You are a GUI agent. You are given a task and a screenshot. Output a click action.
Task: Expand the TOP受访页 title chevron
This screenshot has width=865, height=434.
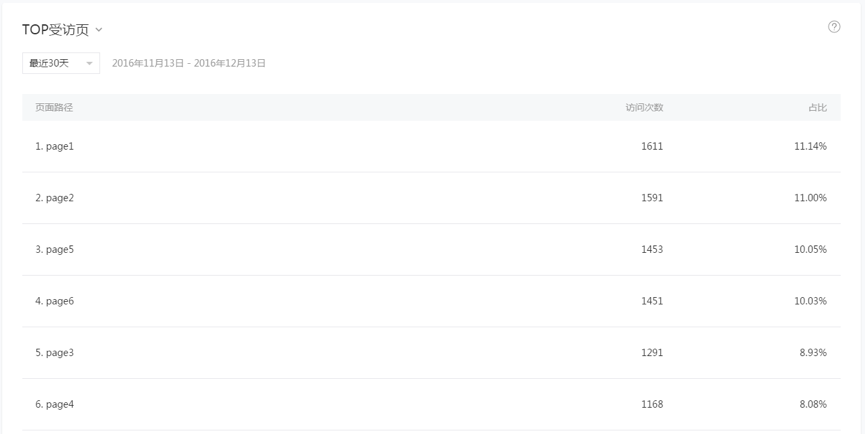click(x=99, y=30)
